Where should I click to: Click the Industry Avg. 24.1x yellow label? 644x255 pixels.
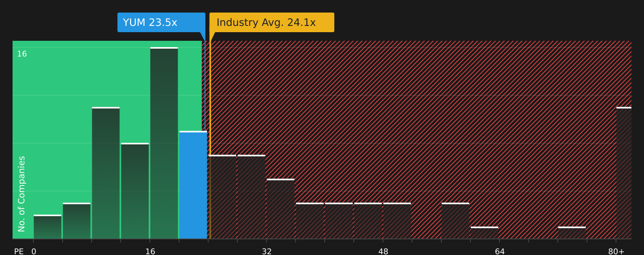(272, 22)
